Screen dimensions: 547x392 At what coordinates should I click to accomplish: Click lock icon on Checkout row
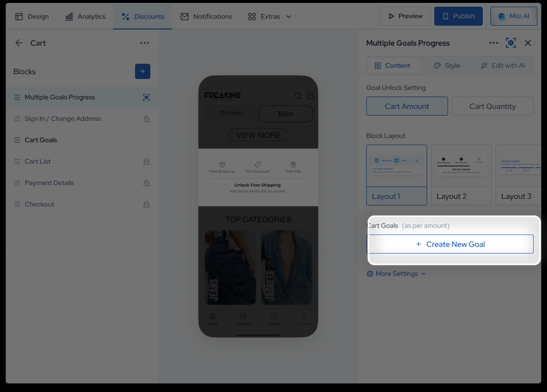(147, 205)
